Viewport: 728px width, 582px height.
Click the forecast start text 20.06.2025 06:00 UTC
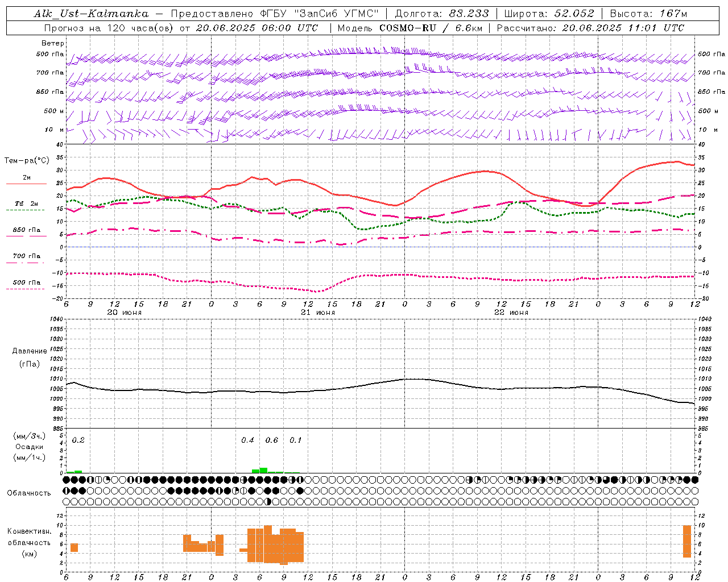click(257, 28)
